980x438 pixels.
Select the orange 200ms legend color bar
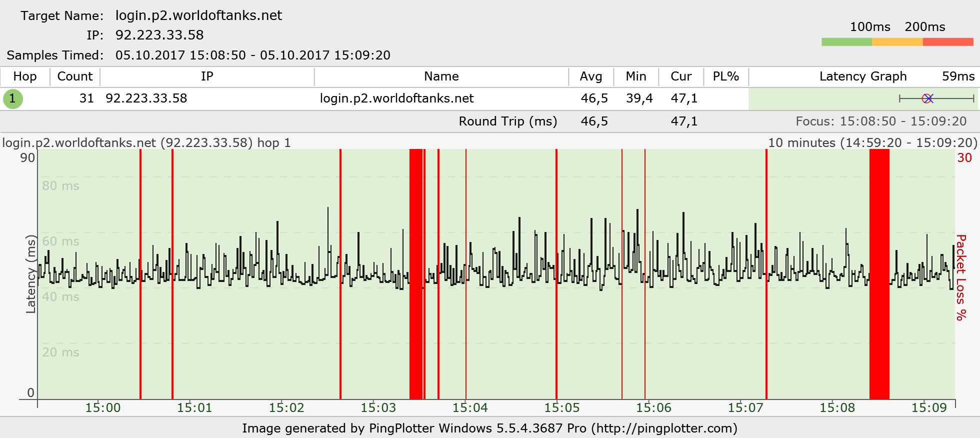(x=897, y=42)
